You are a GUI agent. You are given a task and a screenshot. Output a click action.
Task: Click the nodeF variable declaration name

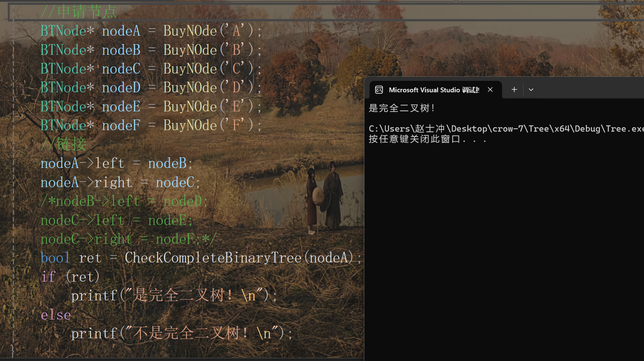click(x=121, y=125)
